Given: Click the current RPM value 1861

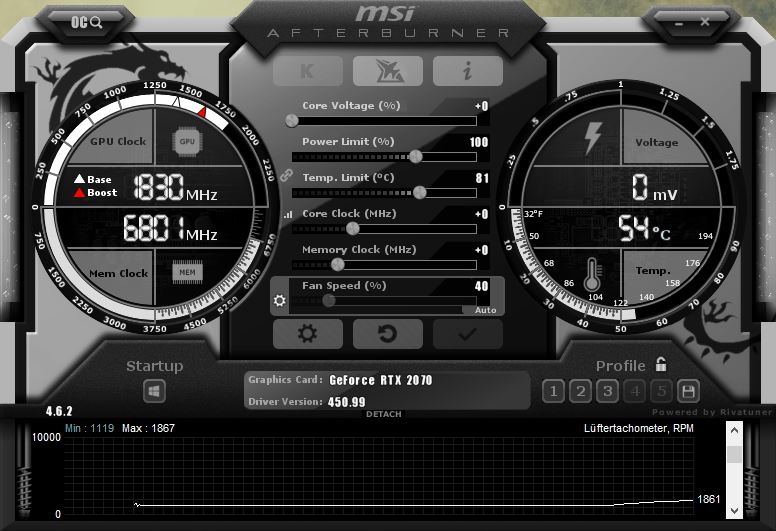Looking at the screenshot, I should click(708, 499).
